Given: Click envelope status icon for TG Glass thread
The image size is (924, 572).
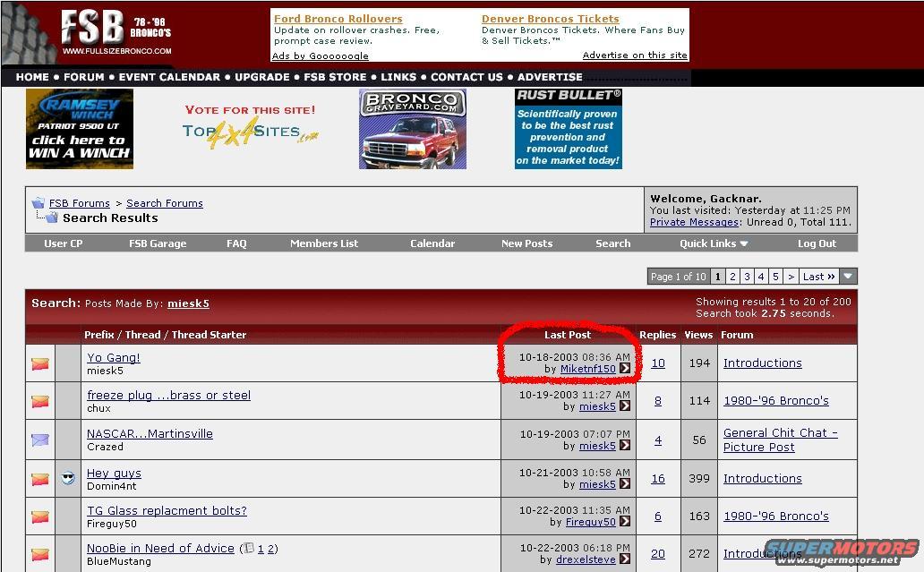Looking at the screenshot, I should [40, 517].
